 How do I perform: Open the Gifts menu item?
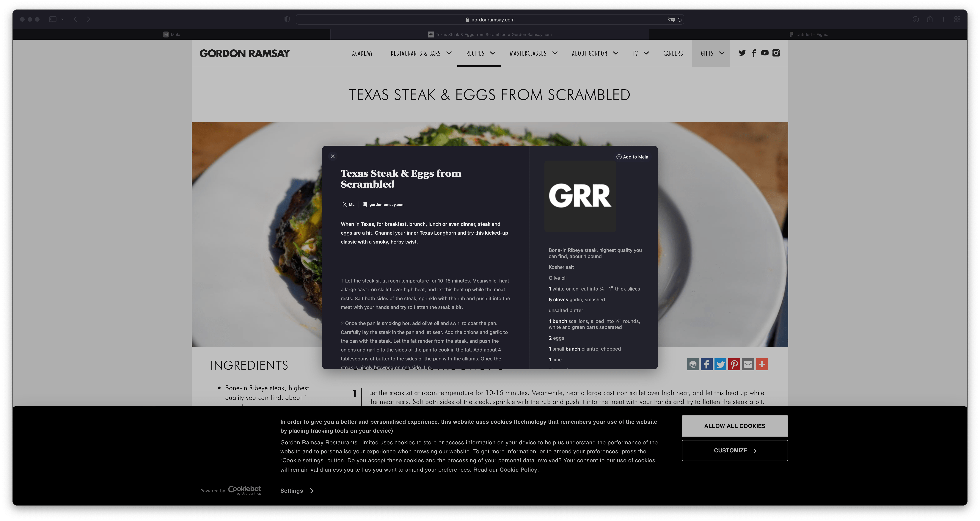[x=707, y=53]
